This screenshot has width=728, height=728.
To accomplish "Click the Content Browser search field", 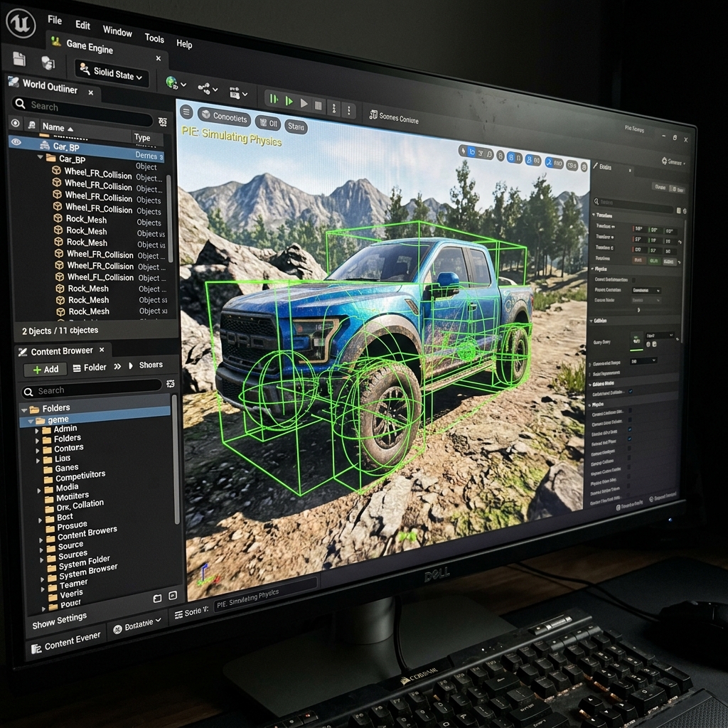I will pos(92,389).
